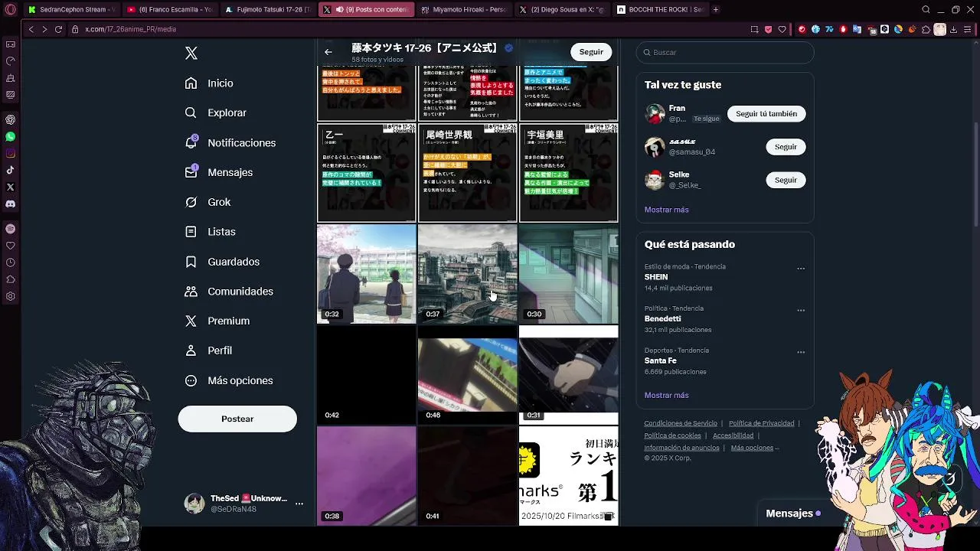
Task: Open options dots for Benedetti trend
Action: [801, 310]
